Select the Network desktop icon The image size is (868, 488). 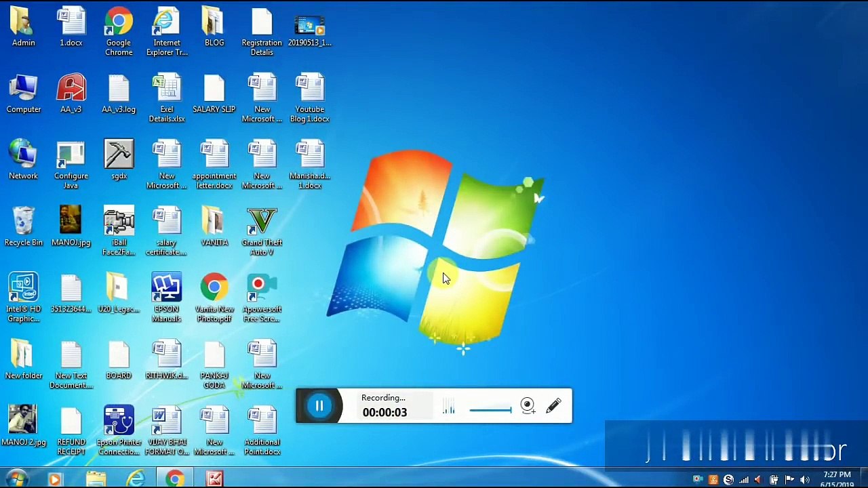click(x=23, y=160)
